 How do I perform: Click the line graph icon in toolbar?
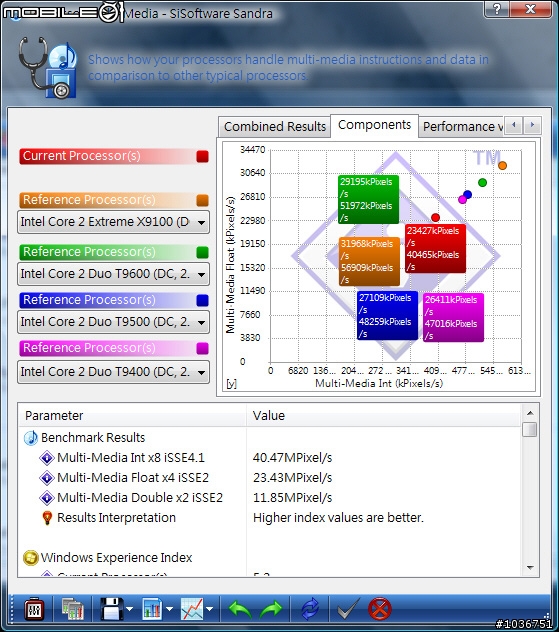pos(192,609)
